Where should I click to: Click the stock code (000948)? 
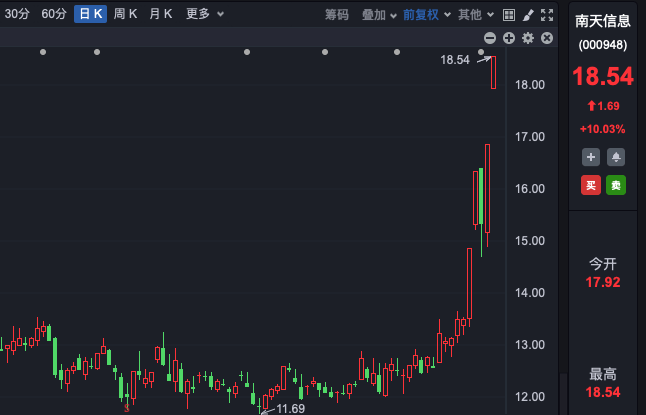[x=603, y=45]
